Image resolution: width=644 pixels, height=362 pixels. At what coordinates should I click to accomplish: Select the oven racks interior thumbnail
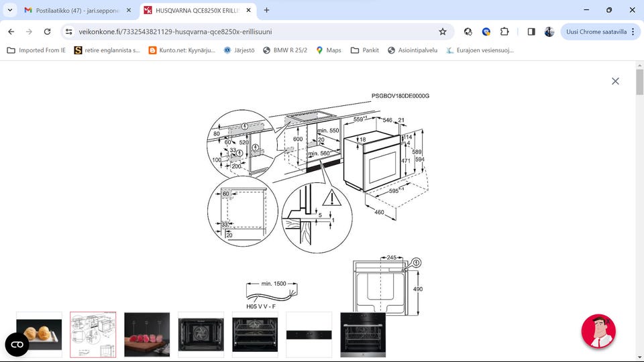point(255,335)
